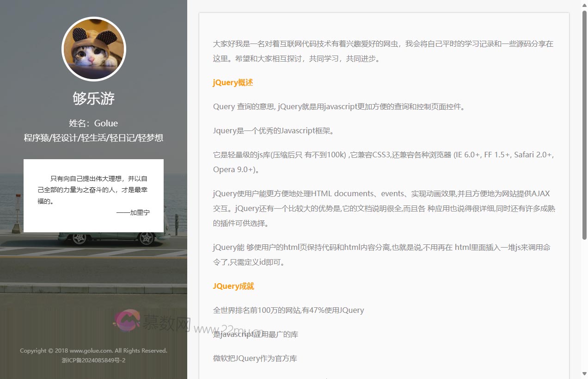Viewport: 588px width, 379px height.
Task: Click the line 微软把JQuery作为官方库
Action: pyautogui.click(x=255, y=358)
